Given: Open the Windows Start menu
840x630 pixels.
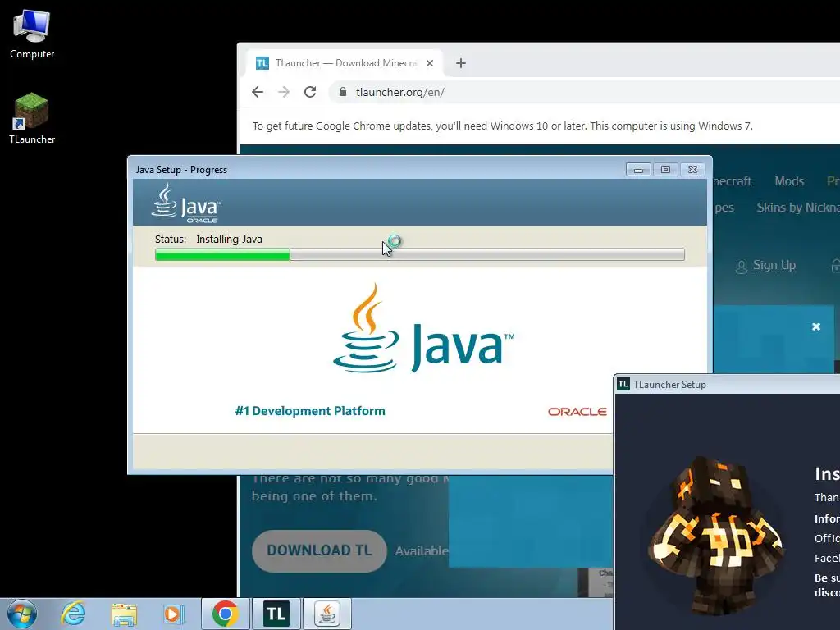Looking at the screenshot, I should (22, 614).
